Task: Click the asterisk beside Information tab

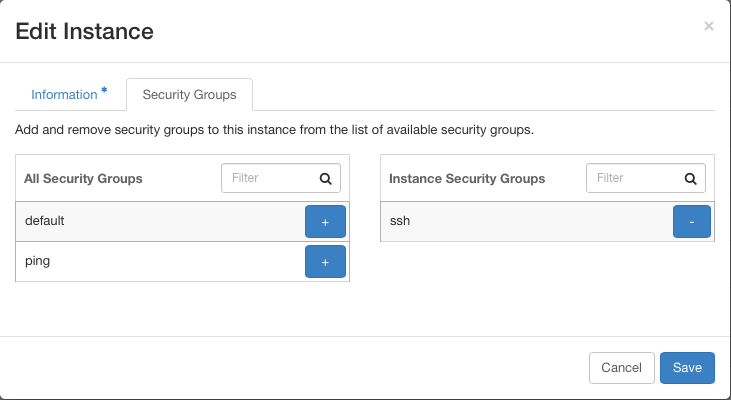Action: 104,90
